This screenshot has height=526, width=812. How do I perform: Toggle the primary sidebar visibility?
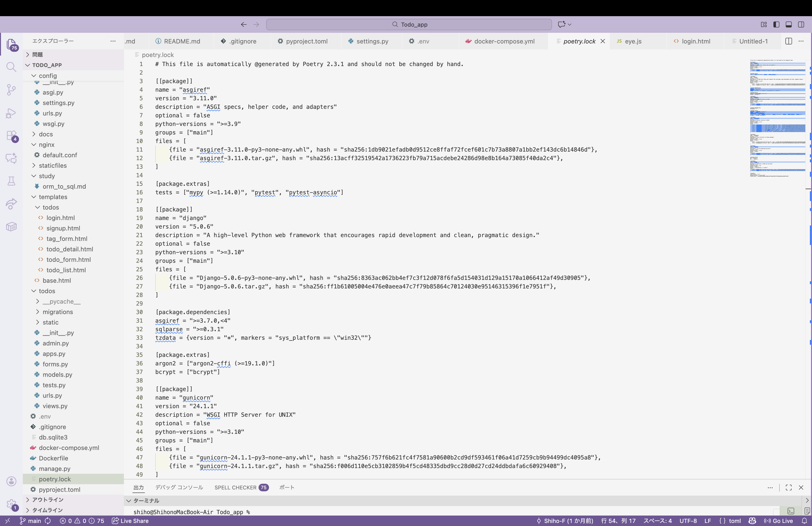777,24
